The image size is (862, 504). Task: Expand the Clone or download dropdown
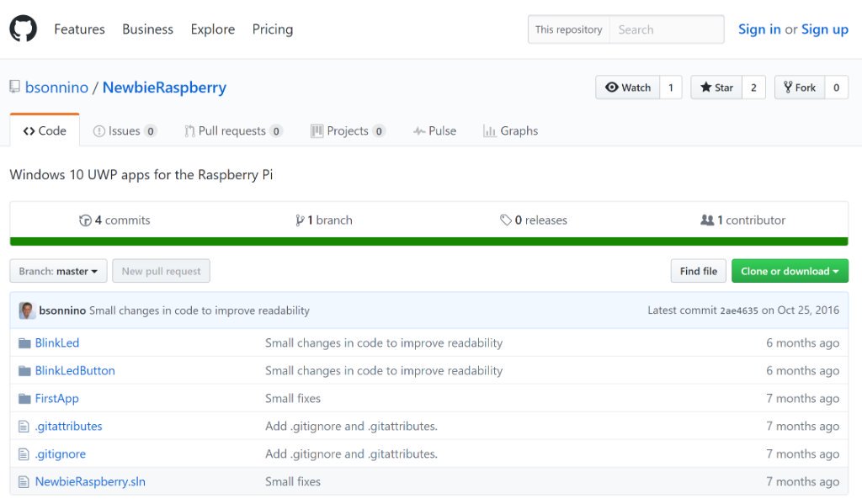[x=790, y=271]
